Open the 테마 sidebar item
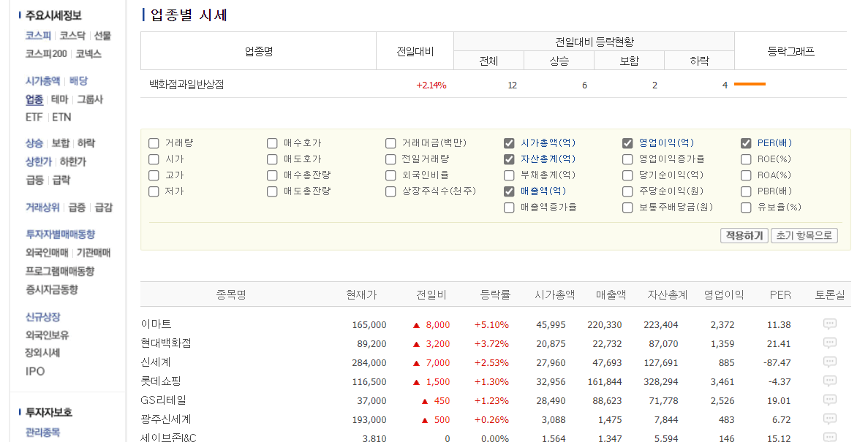This screenshot has height=442, width=868. point(59,99)
